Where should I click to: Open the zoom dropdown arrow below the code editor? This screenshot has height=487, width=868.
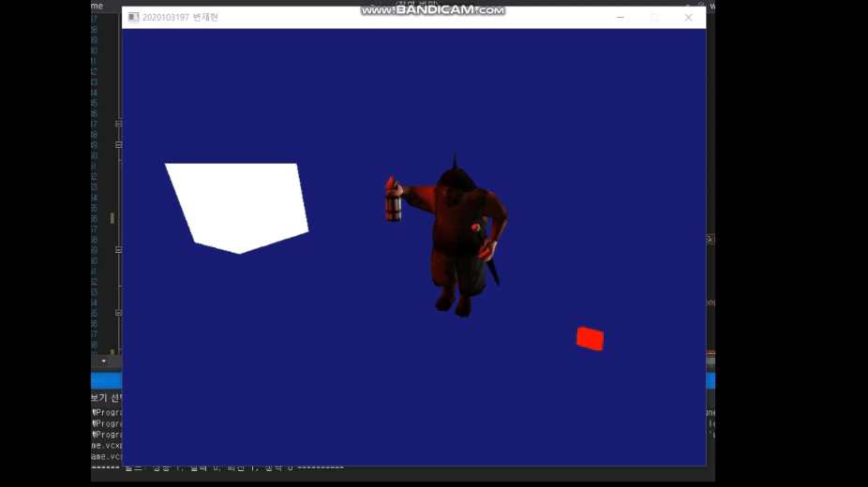[103, 361]
